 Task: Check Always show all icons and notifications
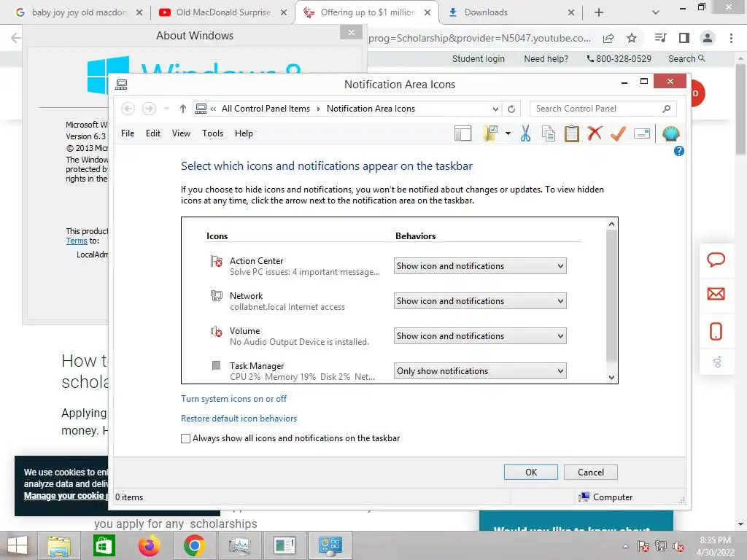tap(186, 438)
